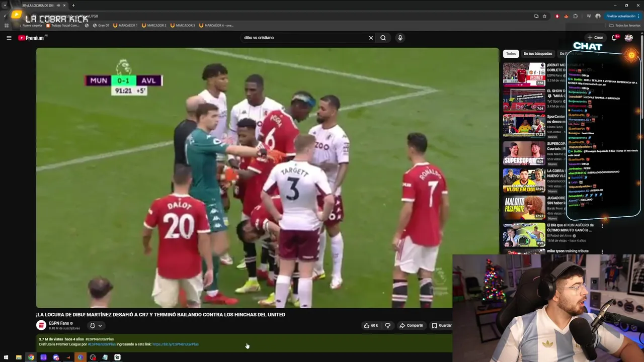The image size is (644, 362).
Task: Select the Todos filter chip
Action: (511, 54)
